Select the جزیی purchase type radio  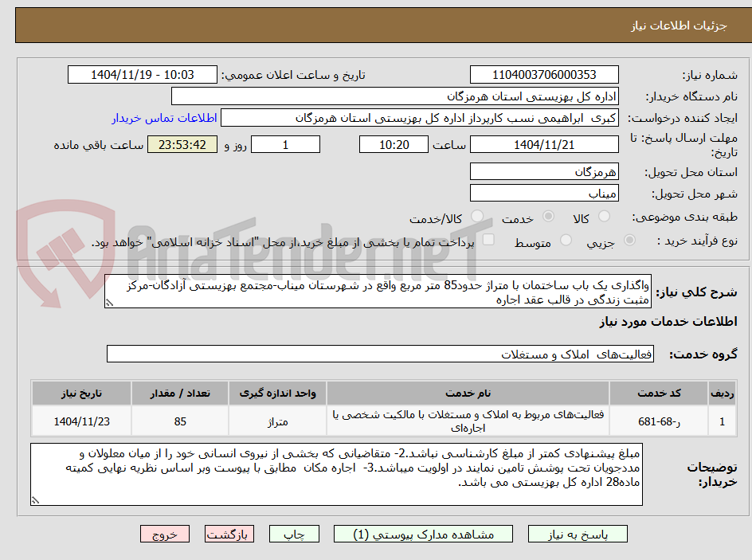click(629, 240)
